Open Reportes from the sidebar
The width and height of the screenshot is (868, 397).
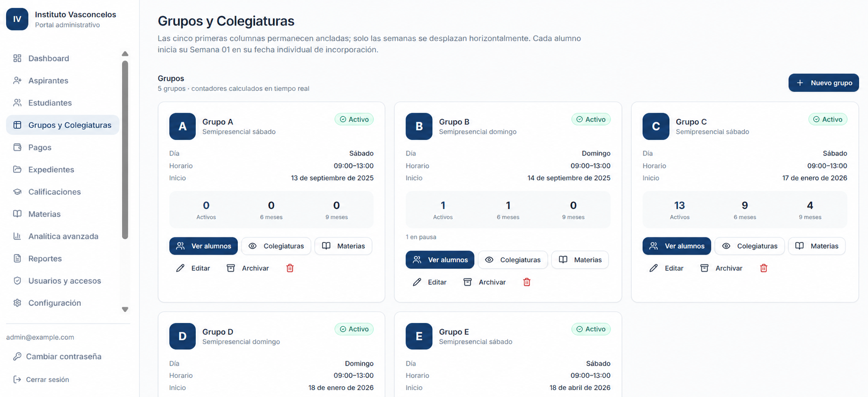[63, 258]
